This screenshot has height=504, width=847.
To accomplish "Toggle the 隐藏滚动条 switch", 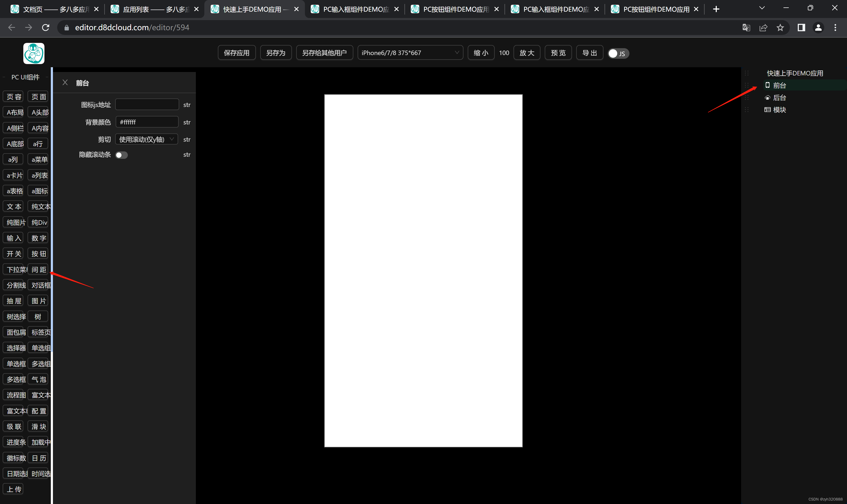I will (121, 155).
